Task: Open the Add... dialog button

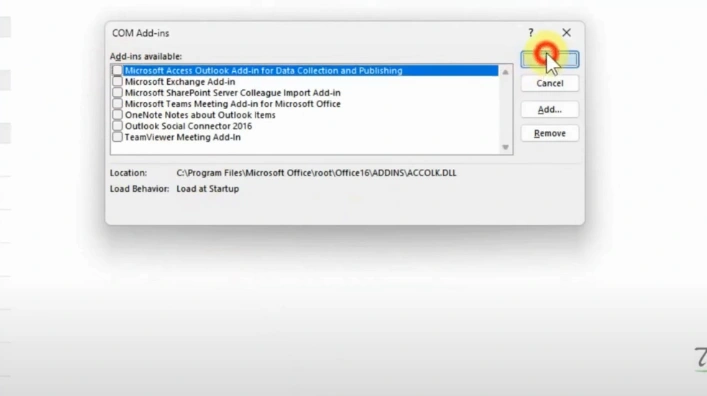Action: [550, 110]
